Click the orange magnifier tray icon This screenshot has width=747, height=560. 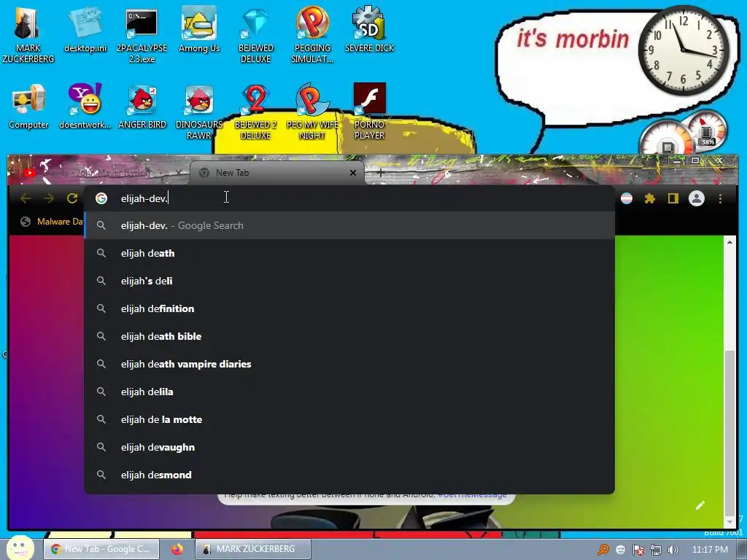click(x=603, y=550)
